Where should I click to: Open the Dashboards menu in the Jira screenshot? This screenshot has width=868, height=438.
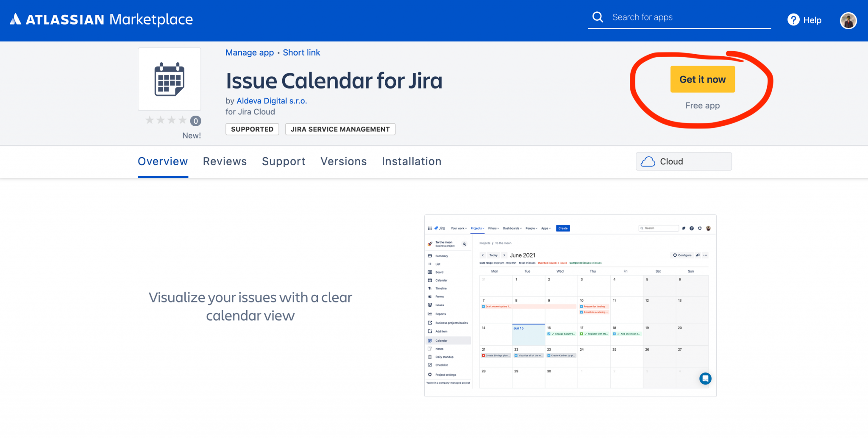[x=512, y=228]
